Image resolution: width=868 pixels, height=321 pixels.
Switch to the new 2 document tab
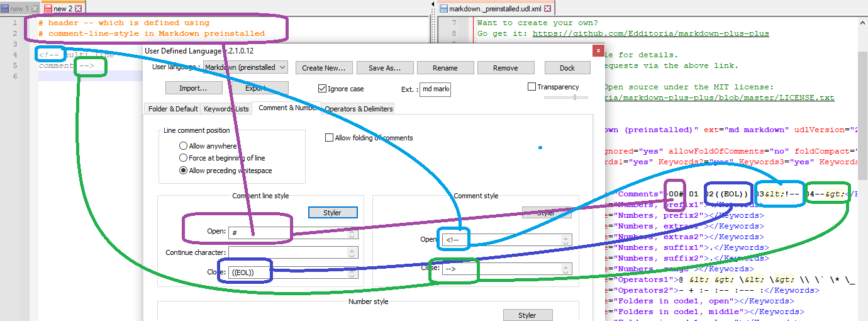click(x=62, y=9)
